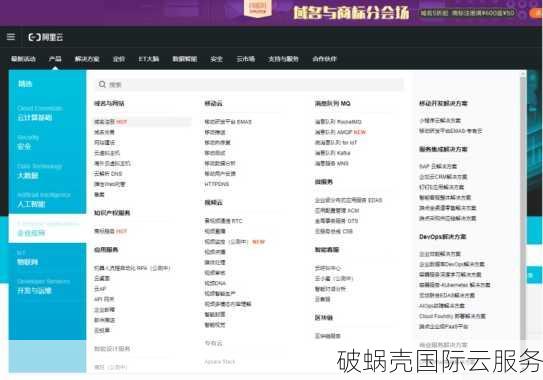Open the HTTPDNS link
The height and width of the screenshot is (380, 543).
tap(217, 184)
